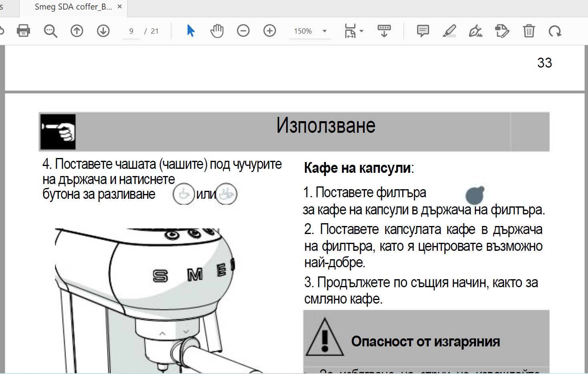The width and height of the screenshot is (588, 374).
Task: Click the page number field showing 9
Action: click(x=131, y=31)
